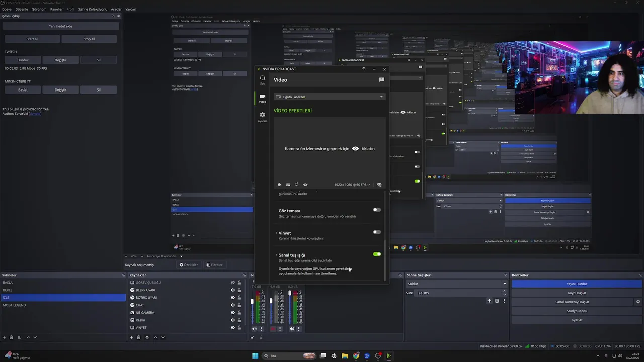Click the Stop all button
The image size is (644, 362).
point(89,39)
